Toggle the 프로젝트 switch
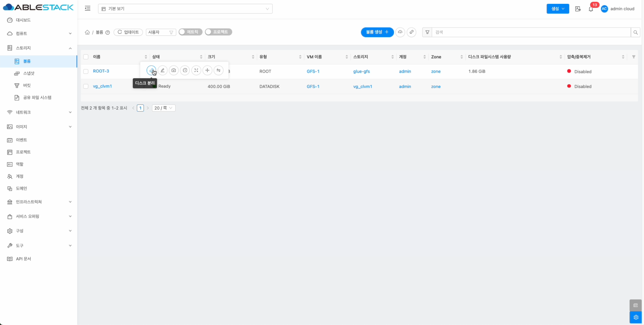 click(218, 32)
